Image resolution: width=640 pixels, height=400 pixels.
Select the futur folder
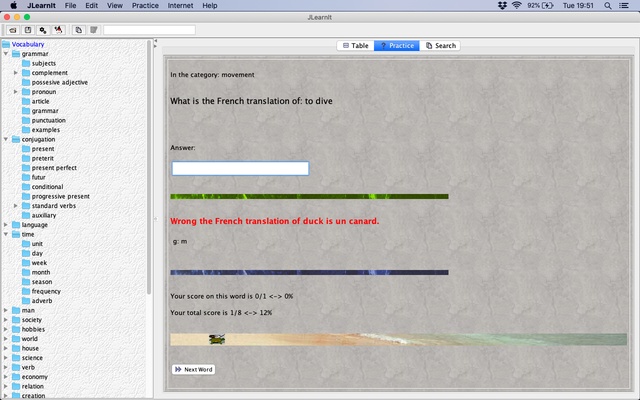pos(33,177)
